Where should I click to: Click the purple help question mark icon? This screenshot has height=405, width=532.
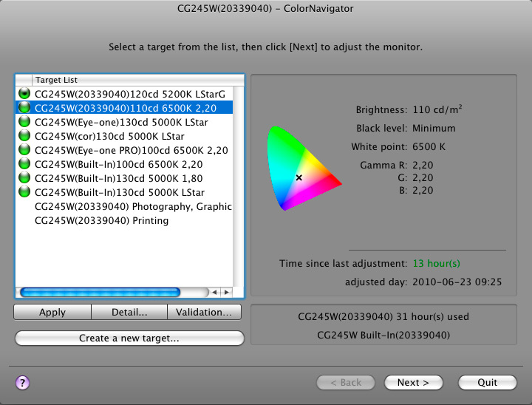[x=22, y=383]
